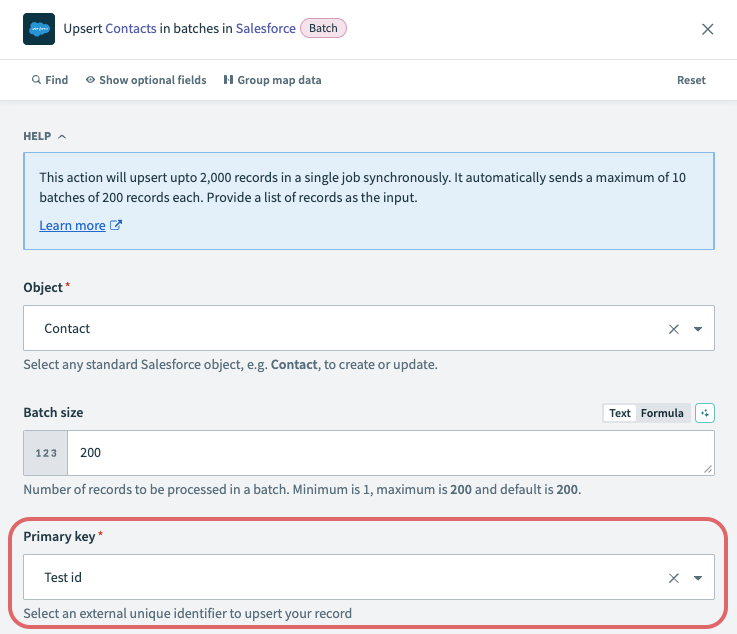Click the Find magnifier option

pyautogui.click(x=50, y=80)
